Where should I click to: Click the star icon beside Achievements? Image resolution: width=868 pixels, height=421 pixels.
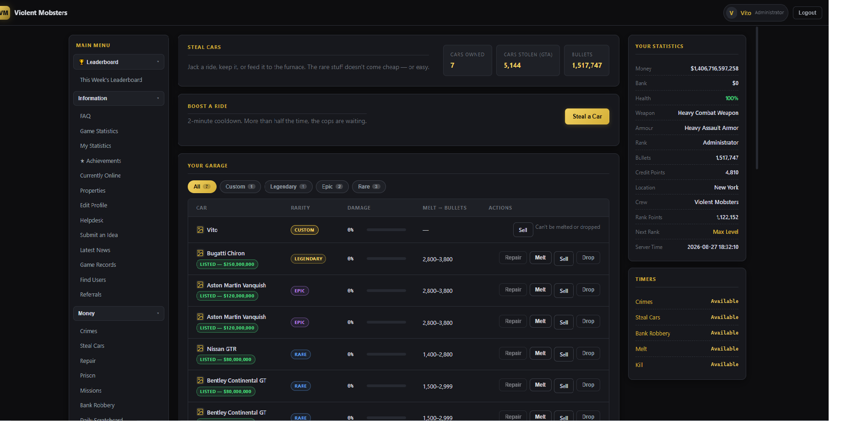click(x=82, y=161)
